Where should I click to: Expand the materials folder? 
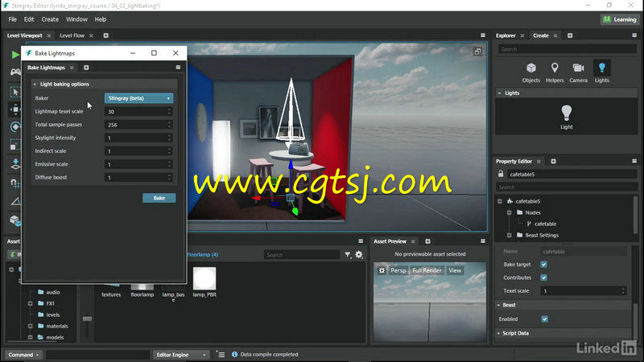[30, 327]
